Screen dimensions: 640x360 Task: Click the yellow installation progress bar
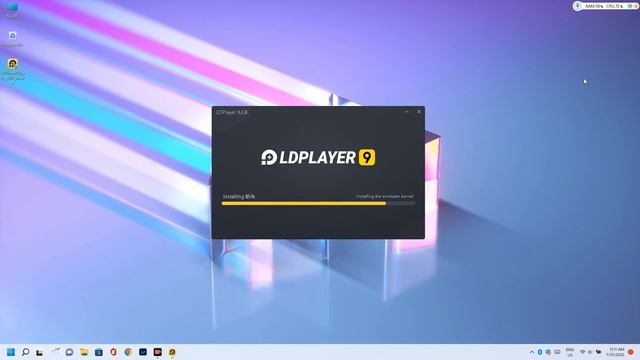(318, 203)
